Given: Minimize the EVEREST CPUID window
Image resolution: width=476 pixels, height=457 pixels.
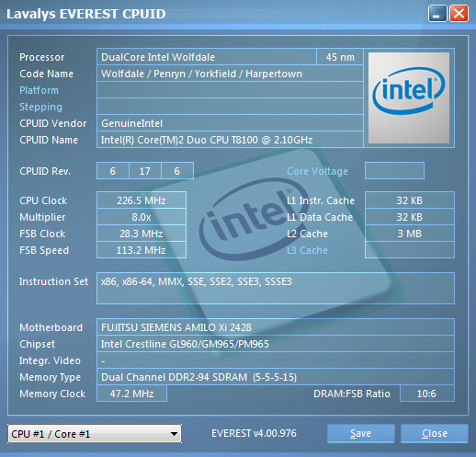Looking at the screenshot, I should [x=437, y=14].
